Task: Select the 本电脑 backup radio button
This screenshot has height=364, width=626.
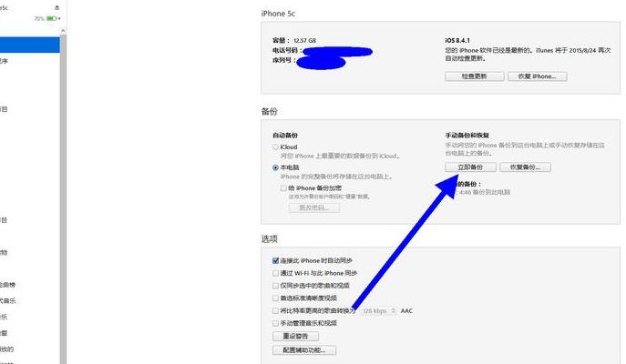Action: tap(275, 167)
